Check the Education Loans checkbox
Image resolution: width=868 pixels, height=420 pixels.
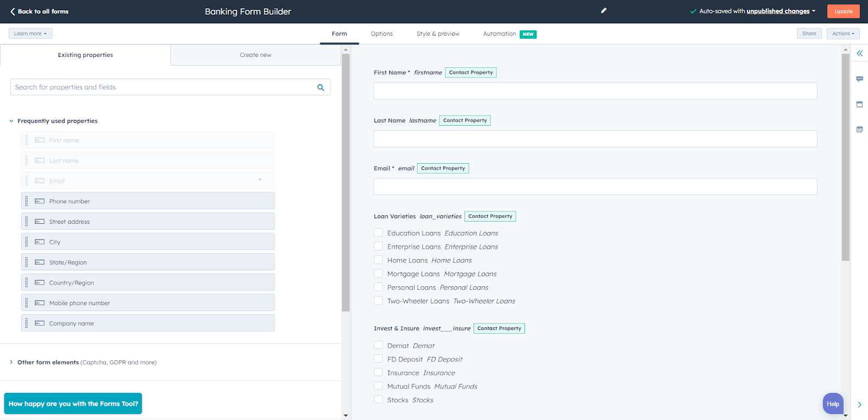point(379,233)
